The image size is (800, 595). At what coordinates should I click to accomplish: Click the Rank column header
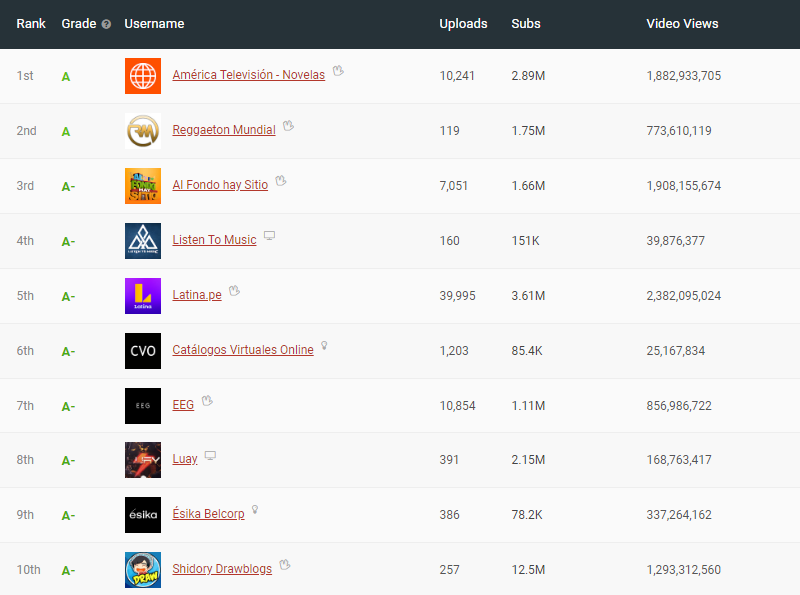pyautogui.click(x=31, y=24)
